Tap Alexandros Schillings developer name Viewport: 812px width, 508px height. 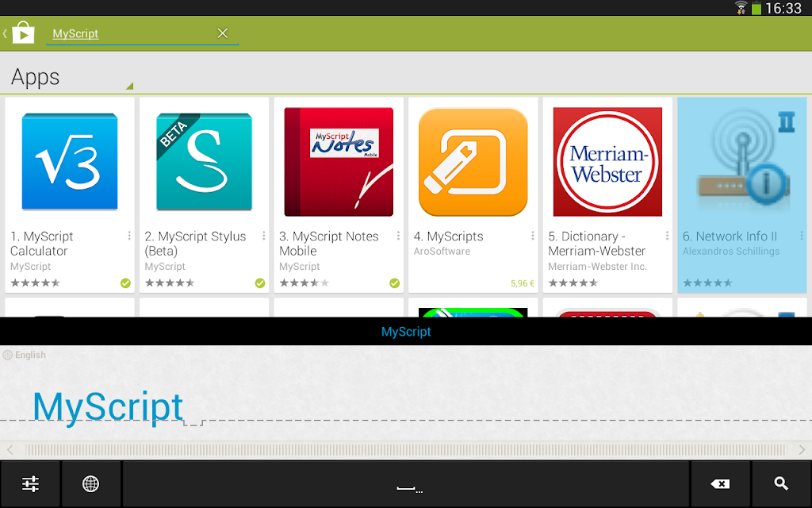tap(730, 252)
